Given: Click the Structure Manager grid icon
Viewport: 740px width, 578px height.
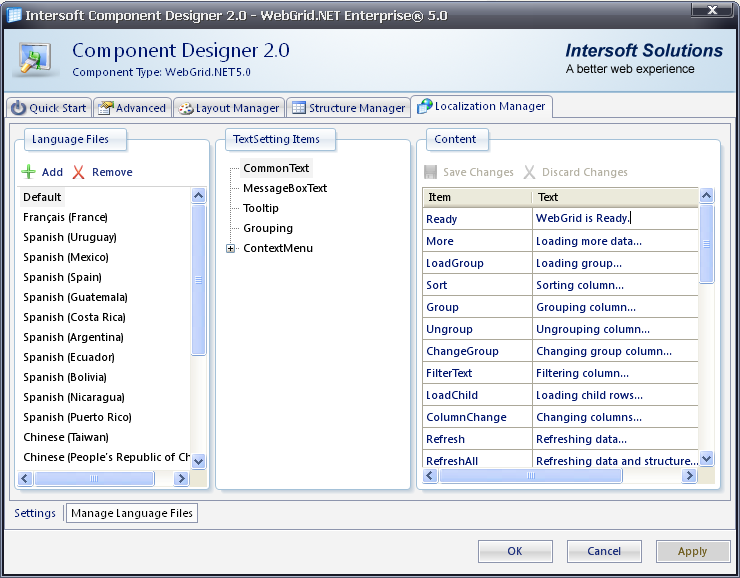Looking at the screenshot, I should 298,108.
